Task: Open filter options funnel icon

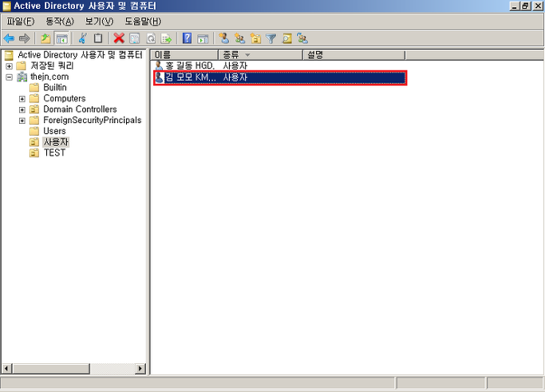Action: tap(271, 38)
